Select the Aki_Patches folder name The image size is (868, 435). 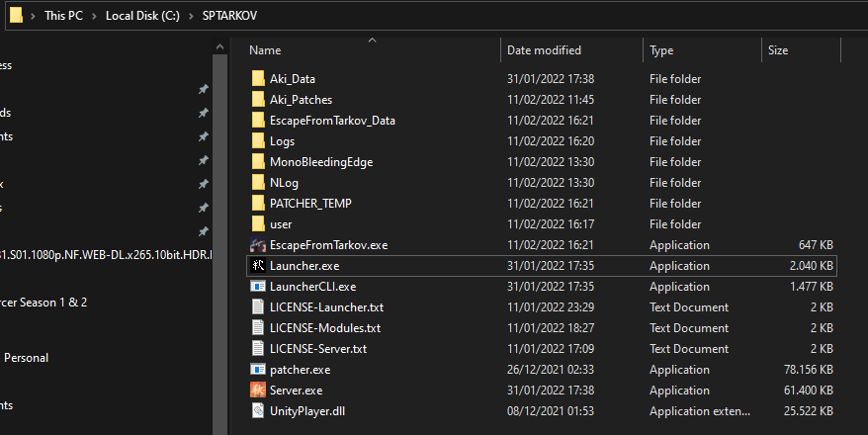[x=302, y=100]
